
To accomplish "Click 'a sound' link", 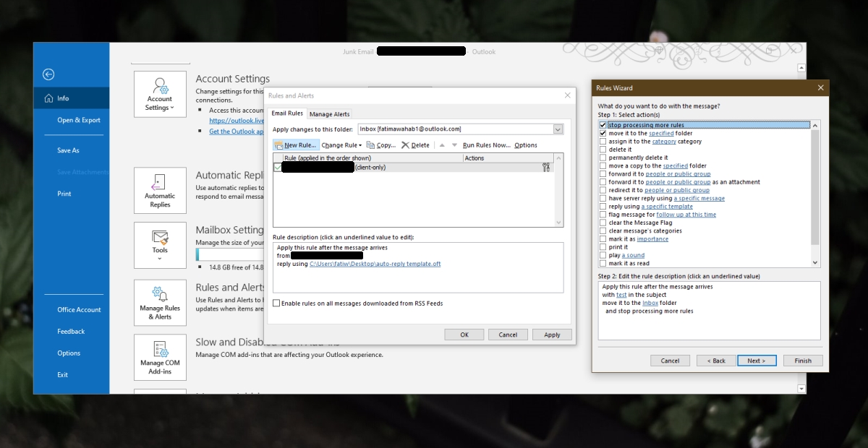I will 633,255.
